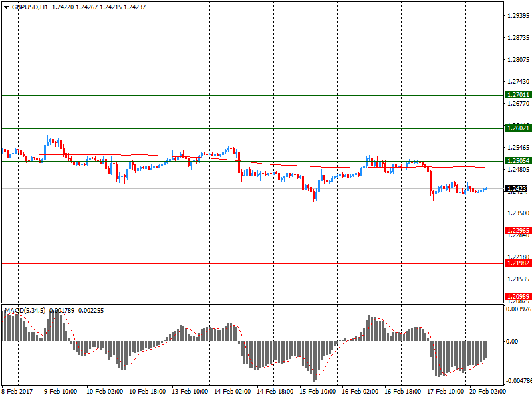Select time axis label 14 Feb 18:00

click(x=275, y=392)
